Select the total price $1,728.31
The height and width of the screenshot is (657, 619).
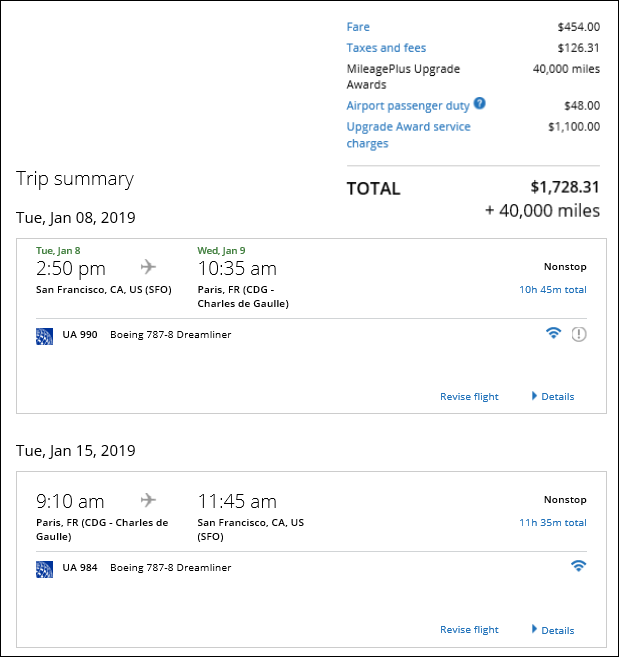565,187
